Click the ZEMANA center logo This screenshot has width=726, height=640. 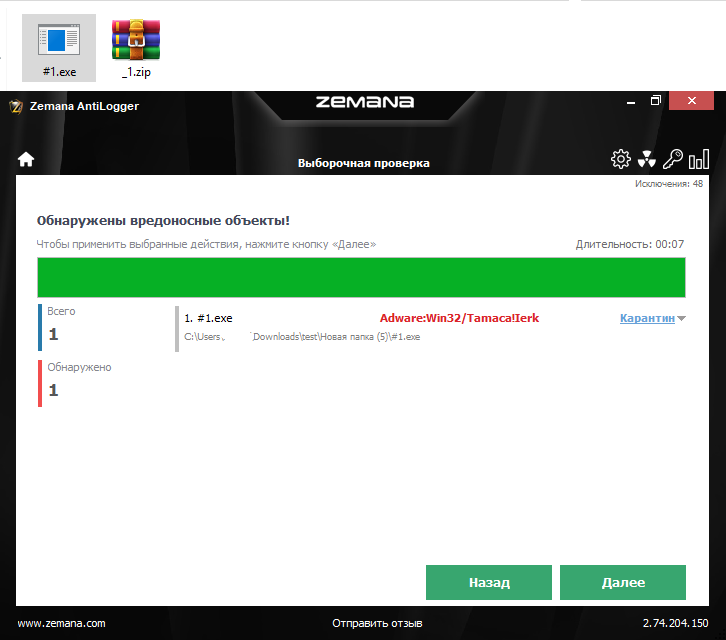365,102
